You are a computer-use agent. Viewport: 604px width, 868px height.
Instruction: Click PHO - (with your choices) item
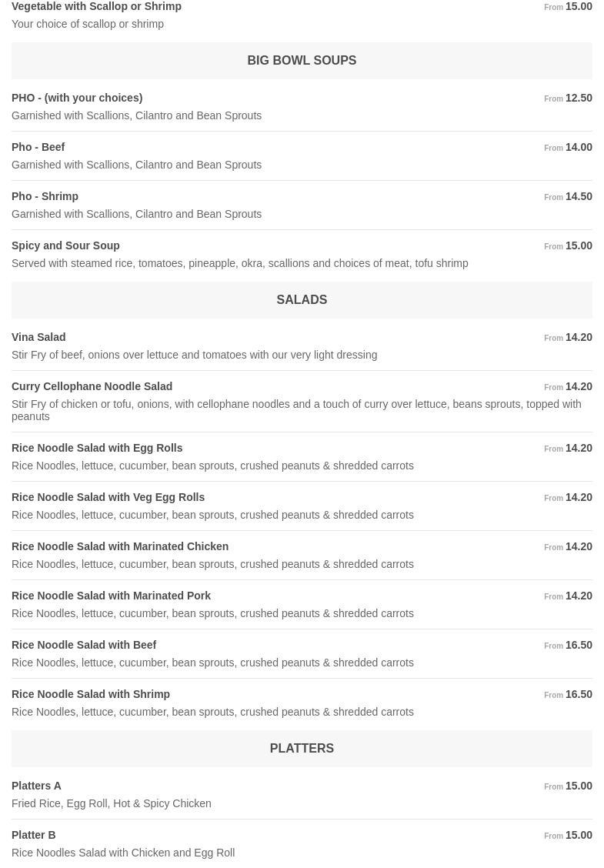(x=77, y=98)
